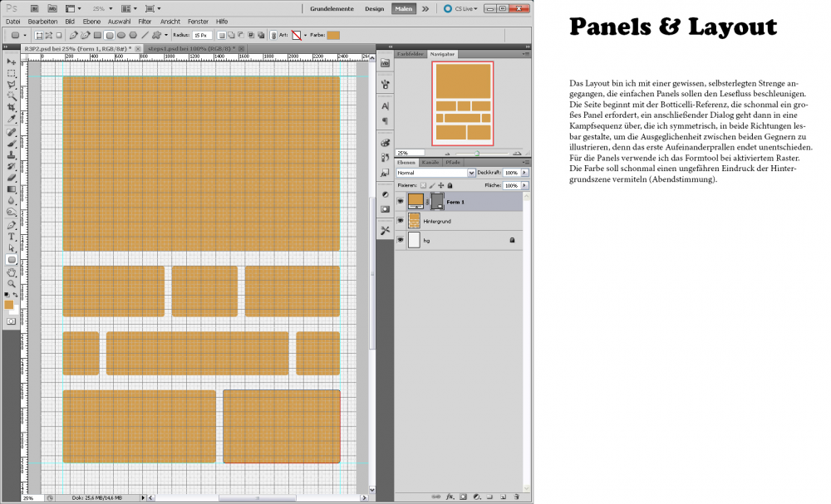Open the Character panel icon
831x504 pixels.
(x=386, y=106)
